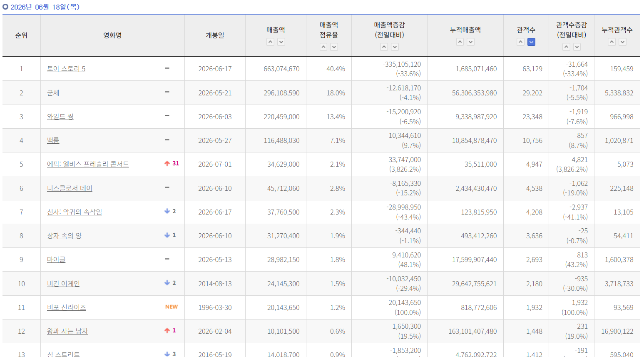Open the 토이 스토리 5 movie link
Screen dimensions: 644x357
(66, 69)
